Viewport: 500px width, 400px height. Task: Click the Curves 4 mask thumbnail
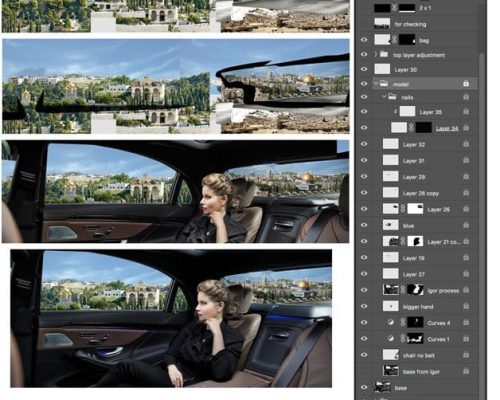tap(415, 322)
